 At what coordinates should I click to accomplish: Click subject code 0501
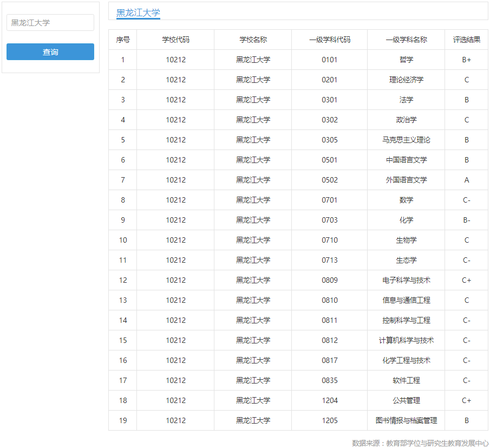pyautogui.click(x=330, y=160)
